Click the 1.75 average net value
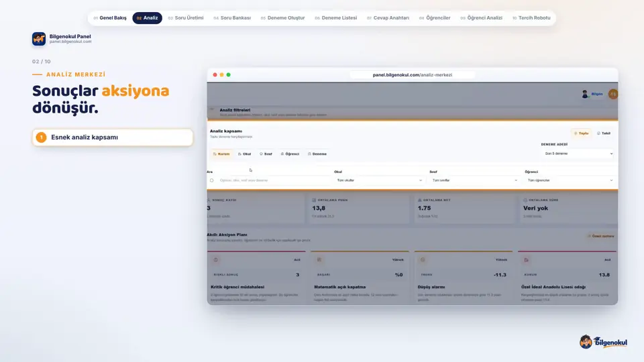Screen dimensions: 644x362 click(424, 208)
